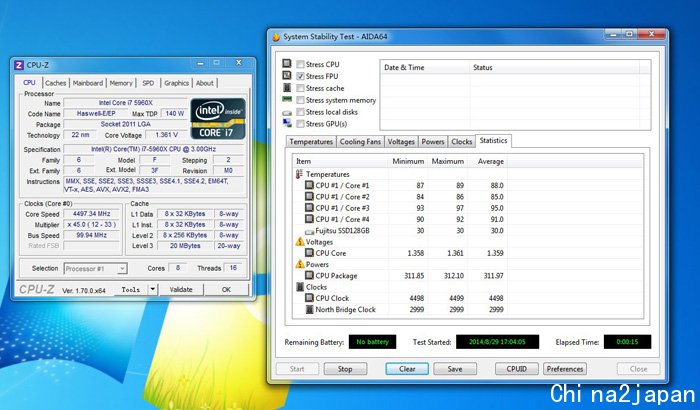Click the Minimum column header
This screenshot has height=410, width=700.
pyautogui.click(x=408, y=161)
